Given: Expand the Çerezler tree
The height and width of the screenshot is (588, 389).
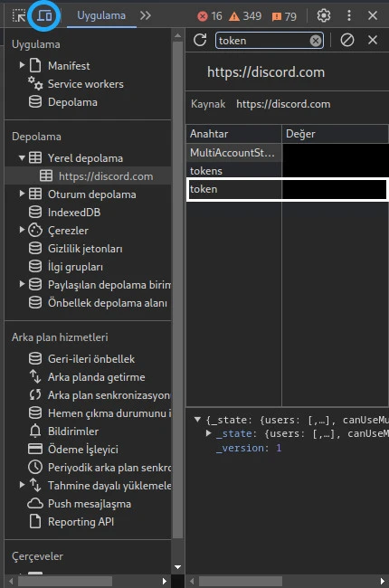Looking at the screenshot, I should click(x=22, y=230).
